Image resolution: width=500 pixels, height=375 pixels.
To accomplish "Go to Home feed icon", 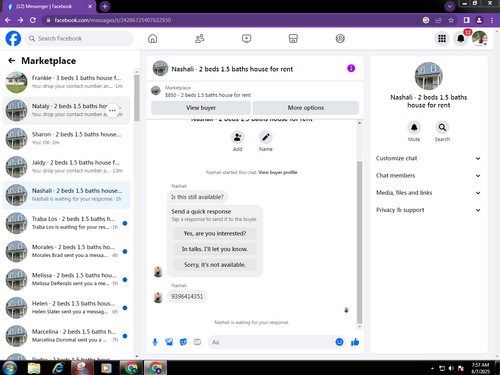I will click(153, 38).
